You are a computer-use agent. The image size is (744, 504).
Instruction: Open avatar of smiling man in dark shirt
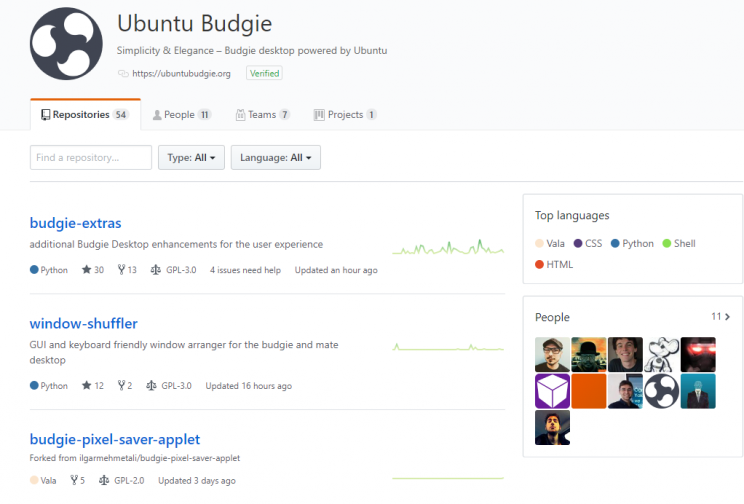click(625, 355)
